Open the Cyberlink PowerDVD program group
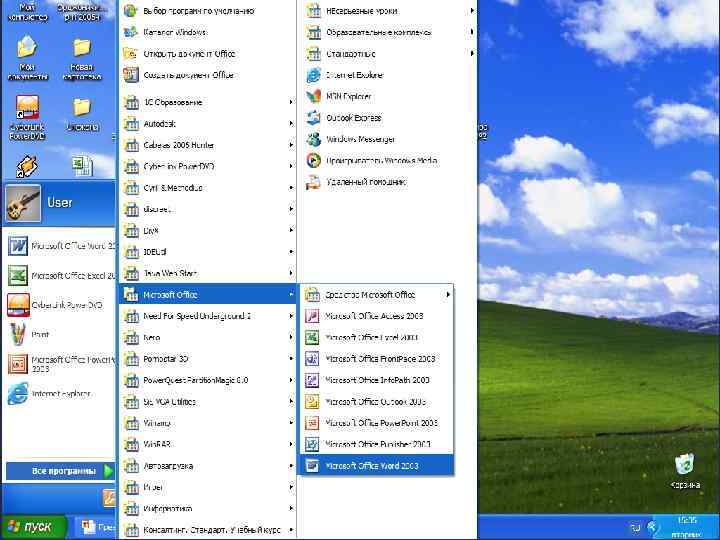 [x=208, y=166]
